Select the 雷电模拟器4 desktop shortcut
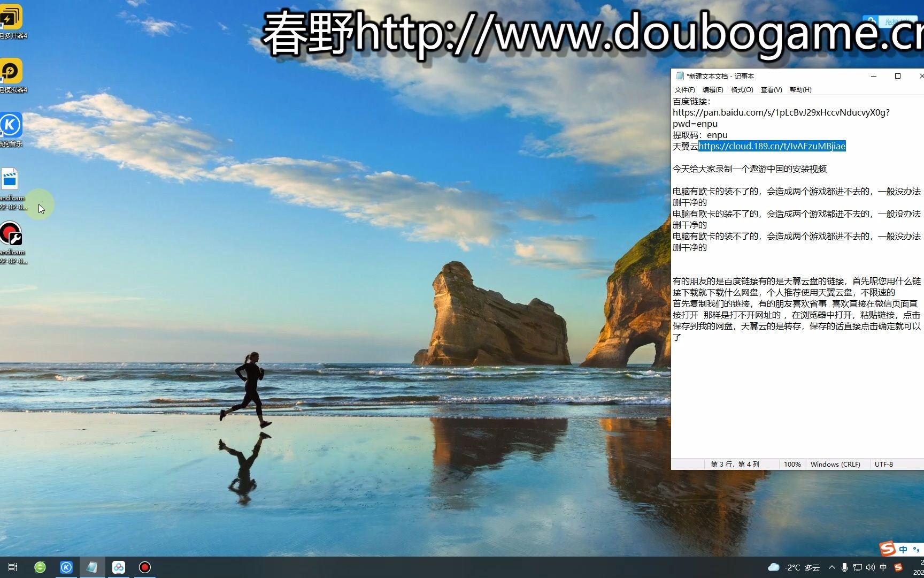The image size is (924, 578). [x=11, y=75]
